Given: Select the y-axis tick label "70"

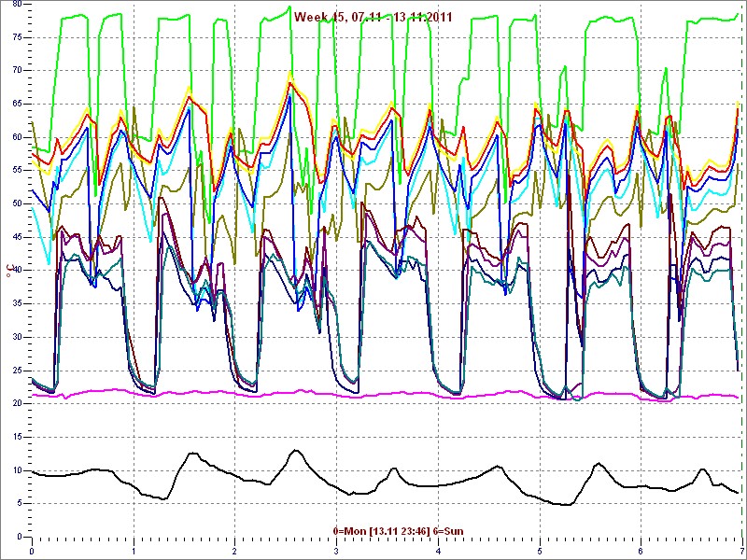Looking at the screenshot, I should click(17, 71).
